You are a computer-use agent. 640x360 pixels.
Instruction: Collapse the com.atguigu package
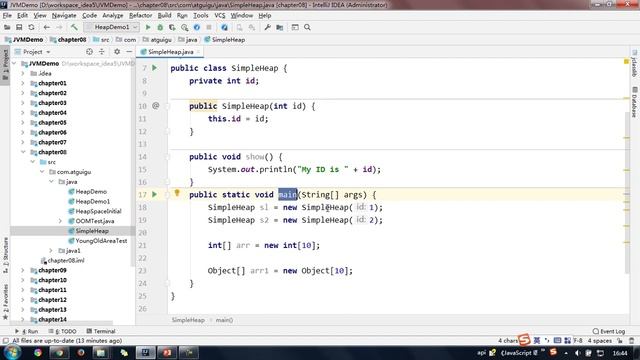pyautogui.click(x=42, y=172)
